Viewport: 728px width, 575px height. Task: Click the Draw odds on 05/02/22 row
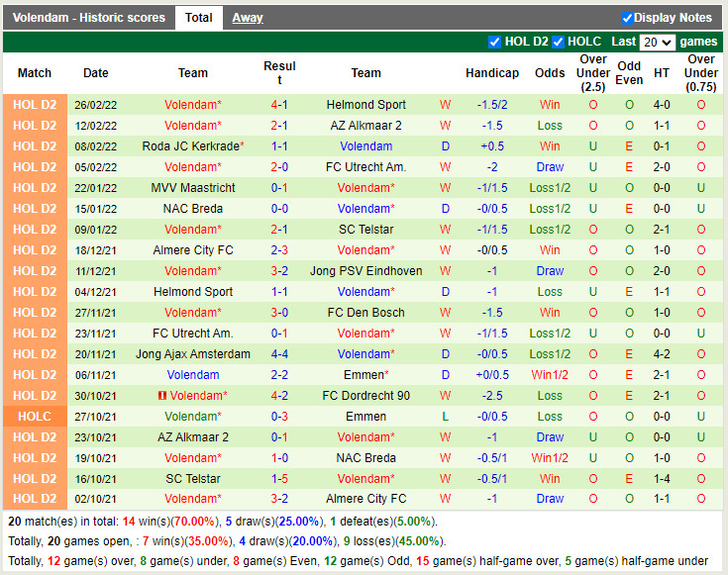click(550, 167)
